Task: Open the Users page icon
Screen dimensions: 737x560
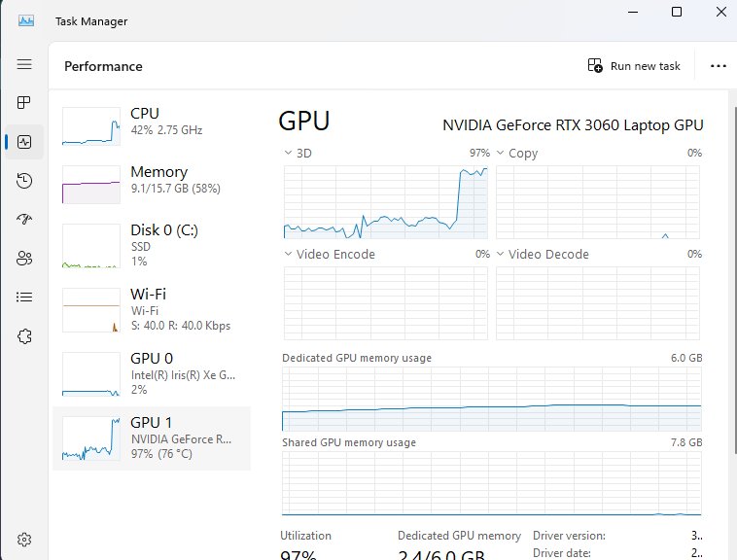Action: (24, 258)
